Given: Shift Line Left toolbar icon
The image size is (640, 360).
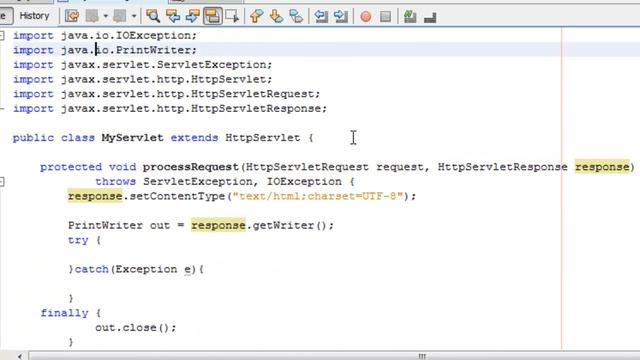Looking at the screenshot, I should click(x=321, y=16).
